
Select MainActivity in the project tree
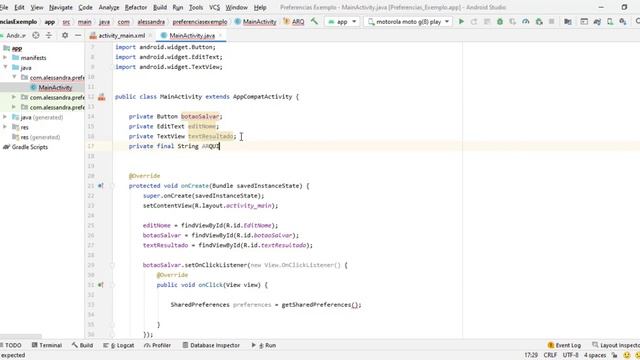(55, 88)
